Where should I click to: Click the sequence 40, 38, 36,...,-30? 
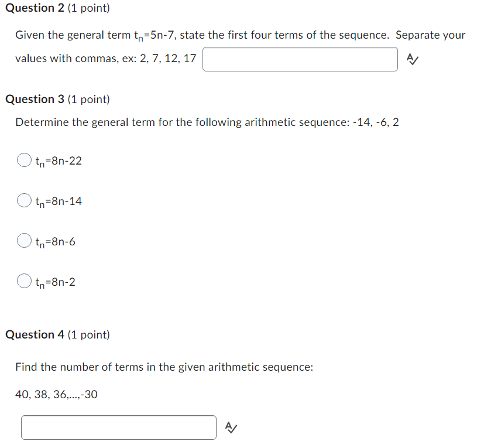[56, 394]
